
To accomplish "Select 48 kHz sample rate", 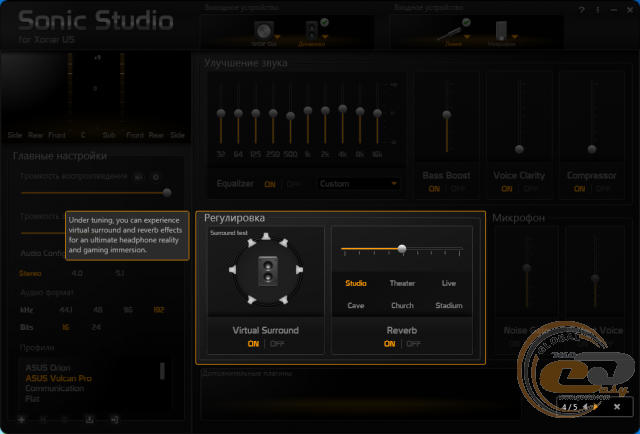I will coord(98,310).
